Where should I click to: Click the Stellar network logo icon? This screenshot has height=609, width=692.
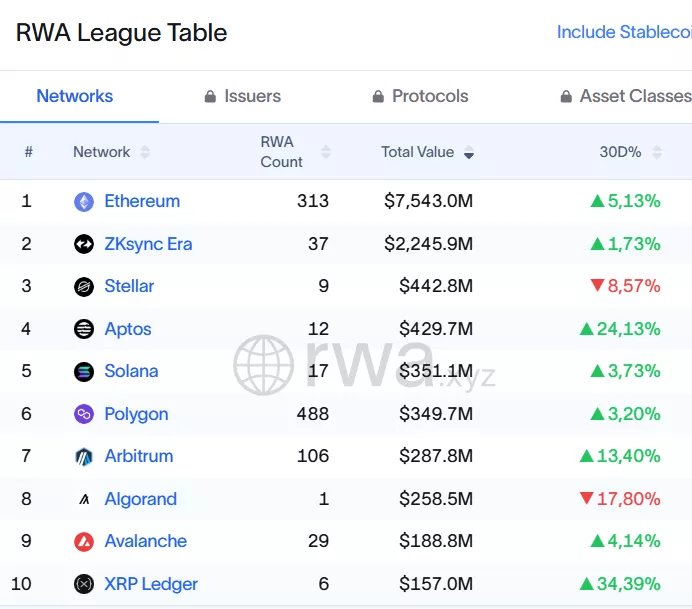pos(84,287)
